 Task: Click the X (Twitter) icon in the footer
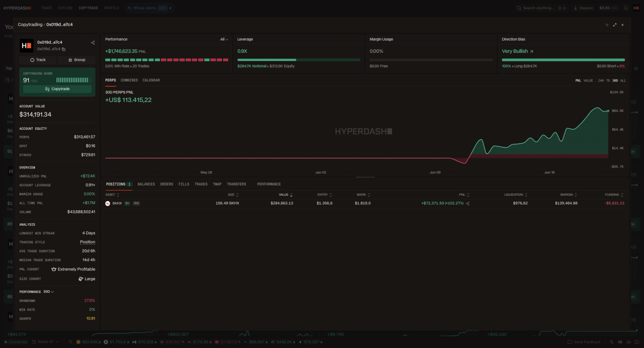(x=612, y=342)
